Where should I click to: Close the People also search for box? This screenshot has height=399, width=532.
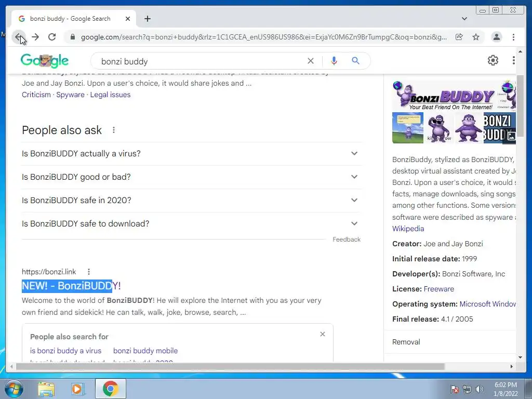coord(322,334)
